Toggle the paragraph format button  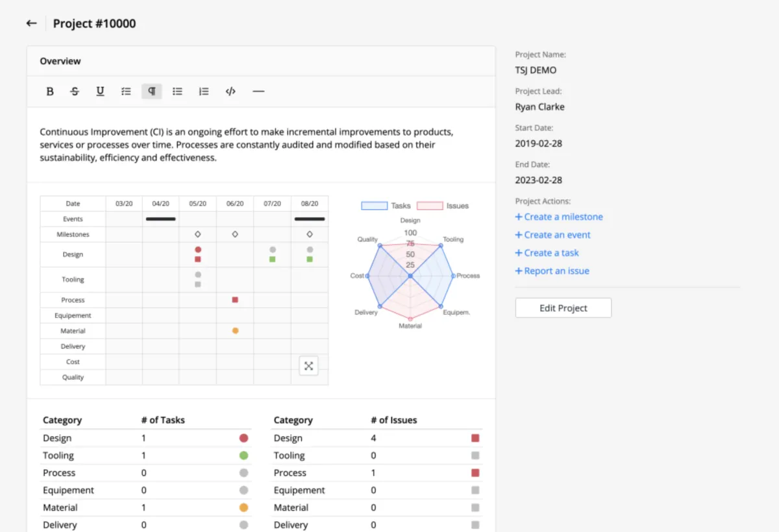[151, 91]
